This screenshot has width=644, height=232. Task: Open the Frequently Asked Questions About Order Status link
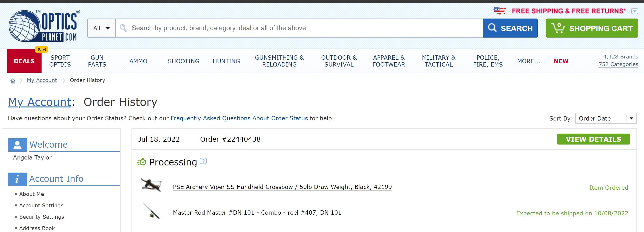239,118
